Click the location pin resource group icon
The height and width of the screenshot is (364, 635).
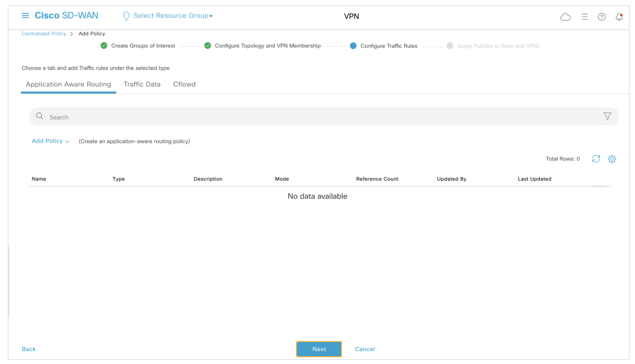(126, 16)
